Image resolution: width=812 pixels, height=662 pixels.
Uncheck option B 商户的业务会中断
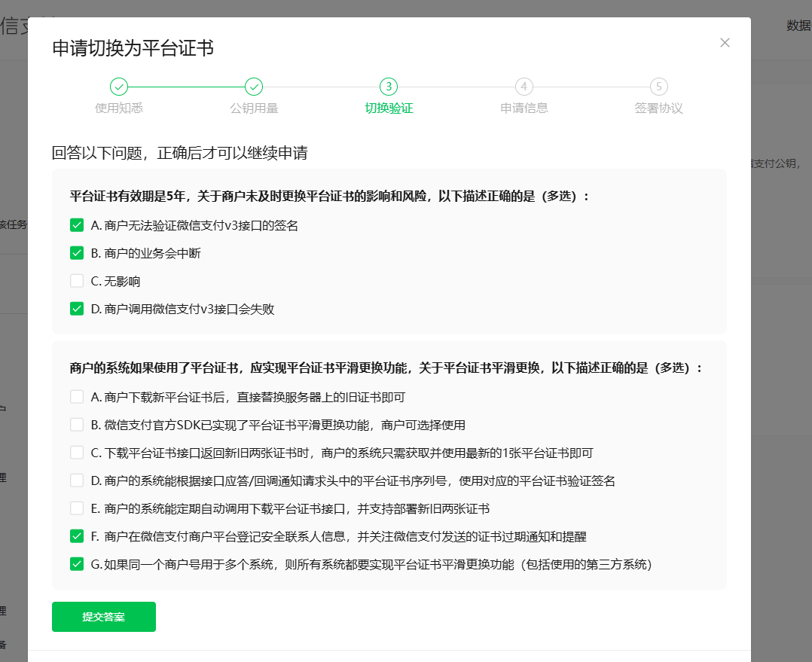pos(77,253)
